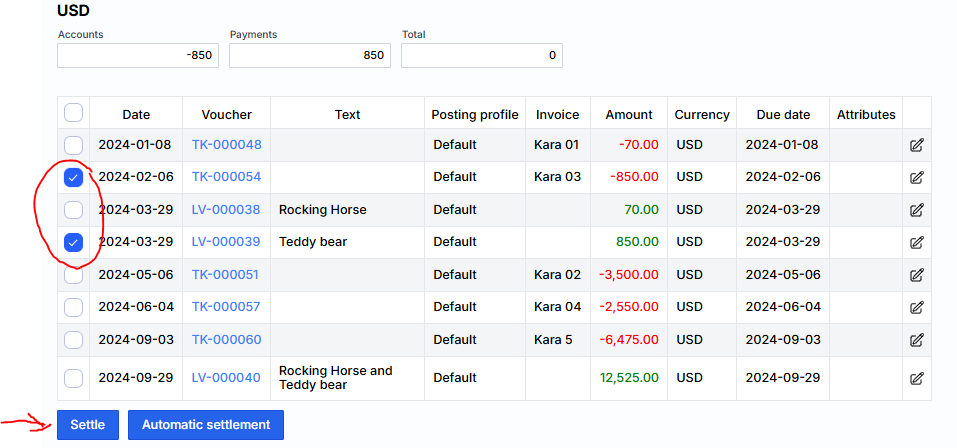Click the Automatic settlement button

click(x=205, y=425)
